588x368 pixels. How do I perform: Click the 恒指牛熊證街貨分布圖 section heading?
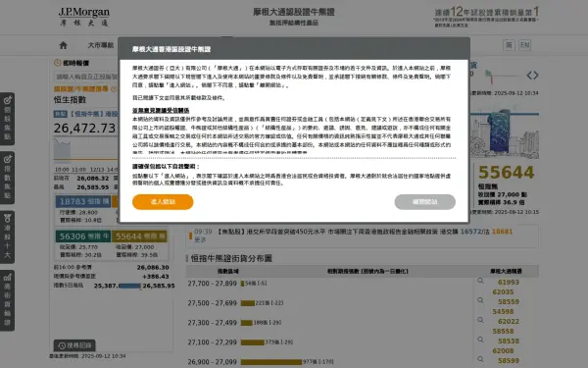pyautogui.click(x=231, y=258)
